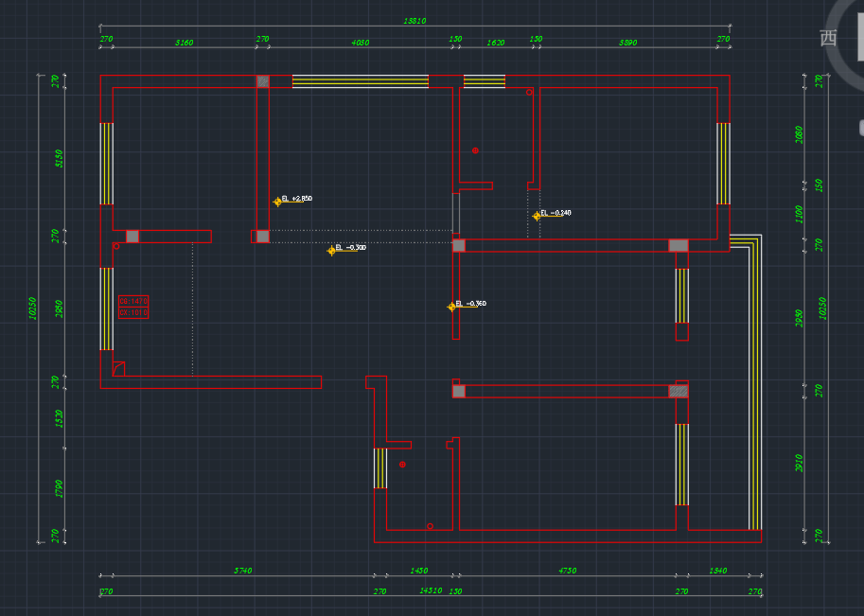Select the gray column at top wall junction
864x616 pixels.
(263, 81)
